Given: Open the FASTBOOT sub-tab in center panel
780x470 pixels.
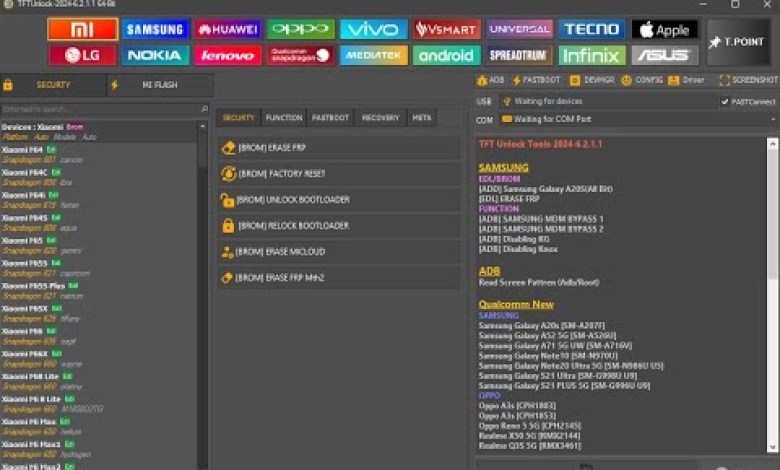Looking at the screenshot, I should click(x=330, y=118).
